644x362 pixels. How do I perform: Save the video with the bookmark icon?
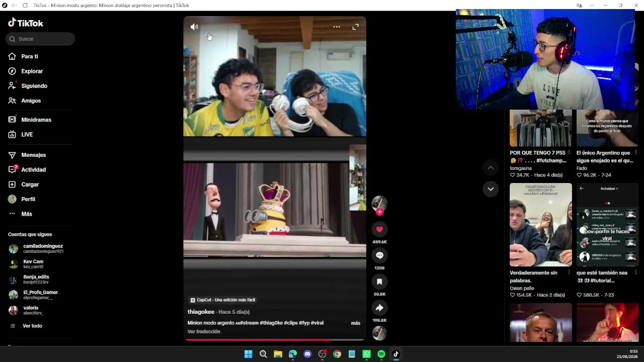click(x=379, y=282)
